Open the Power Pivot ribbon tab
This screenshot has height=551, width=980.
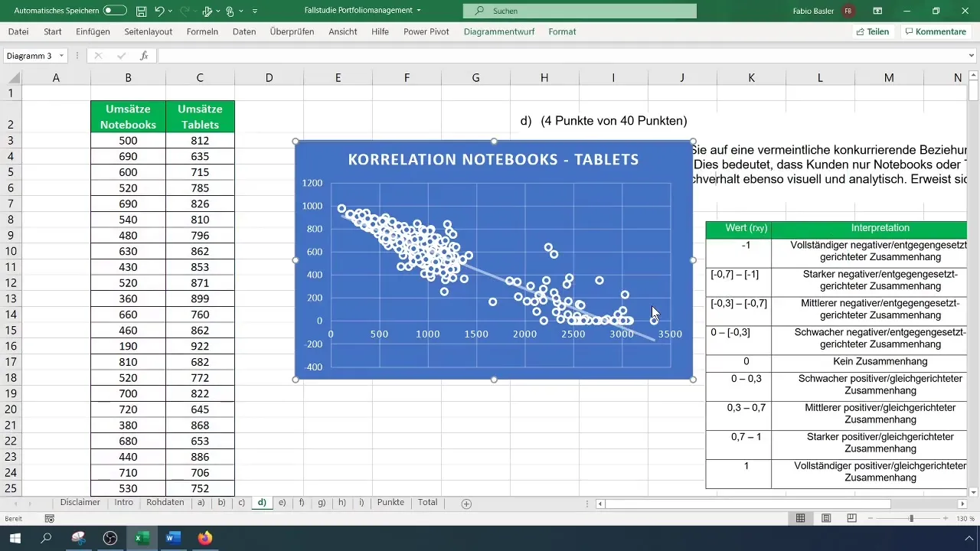pos(428,31)
